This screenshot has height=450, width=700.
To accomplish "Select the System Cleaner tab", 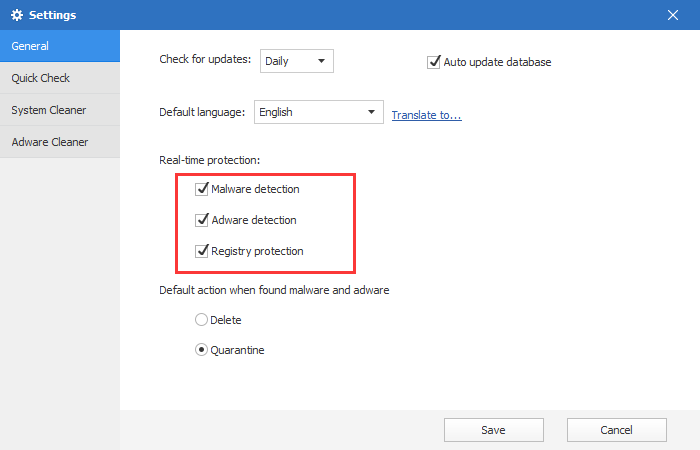I will coord(59,110).
